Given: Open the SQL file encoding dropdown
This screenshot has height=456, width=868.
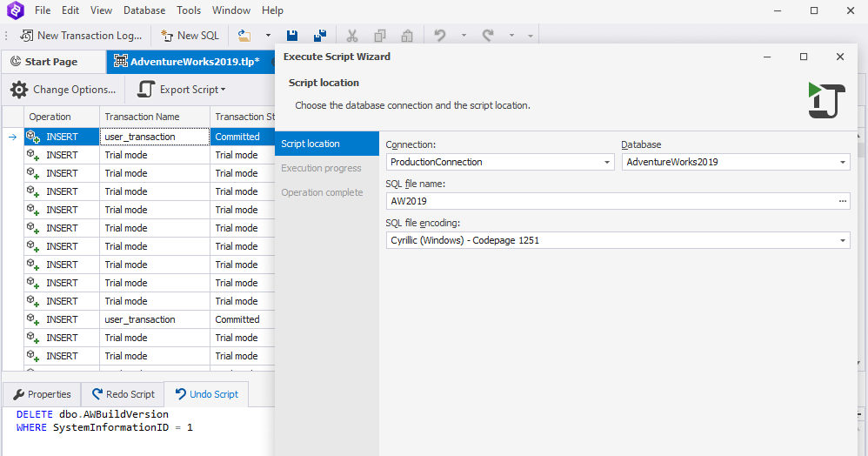Looking at the screenshot, I should coord(842,240).
